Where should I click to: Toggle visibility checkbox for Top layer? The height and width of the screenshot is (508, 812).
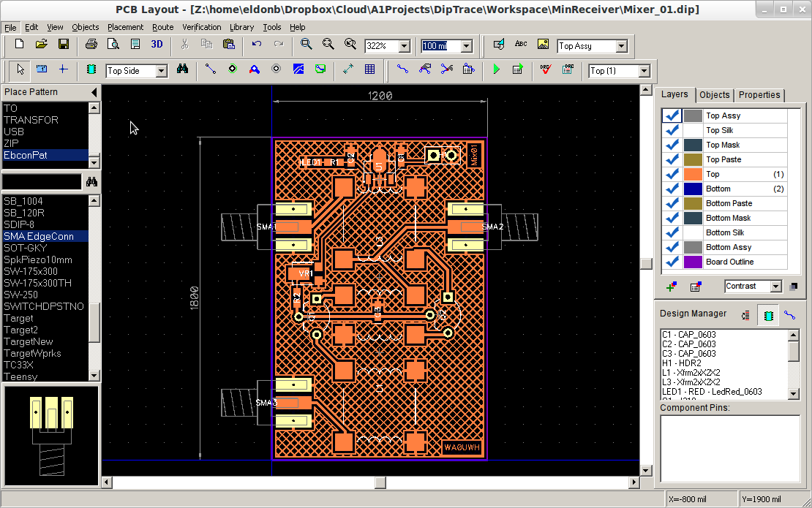click(x=672, y=175)
